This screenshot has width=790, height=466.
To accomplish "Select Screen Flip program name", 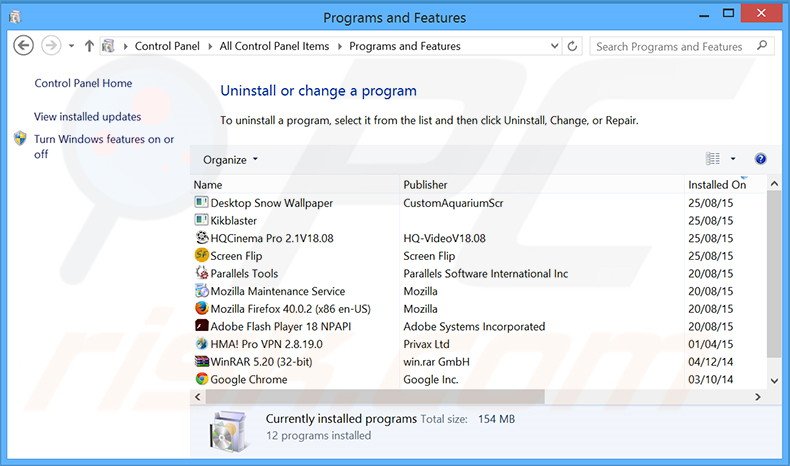I will (236, 256).
